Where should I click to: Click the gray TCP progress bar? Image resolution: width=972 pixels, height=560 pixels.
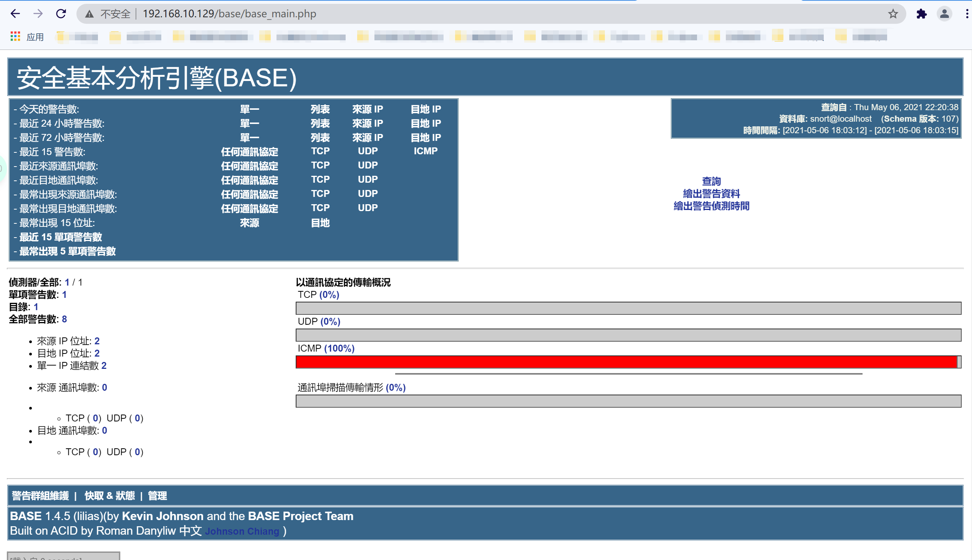click(x=628, y=308)
